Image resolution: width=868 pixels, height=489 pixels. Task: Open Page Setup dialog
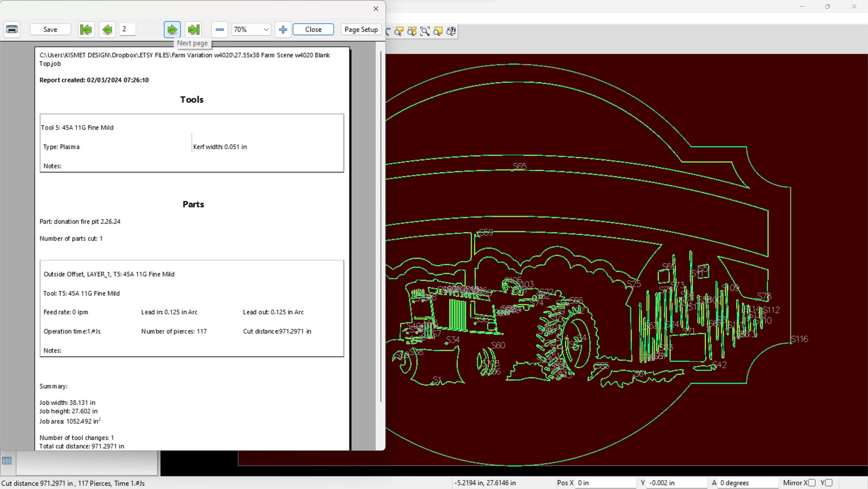(361, 30)
